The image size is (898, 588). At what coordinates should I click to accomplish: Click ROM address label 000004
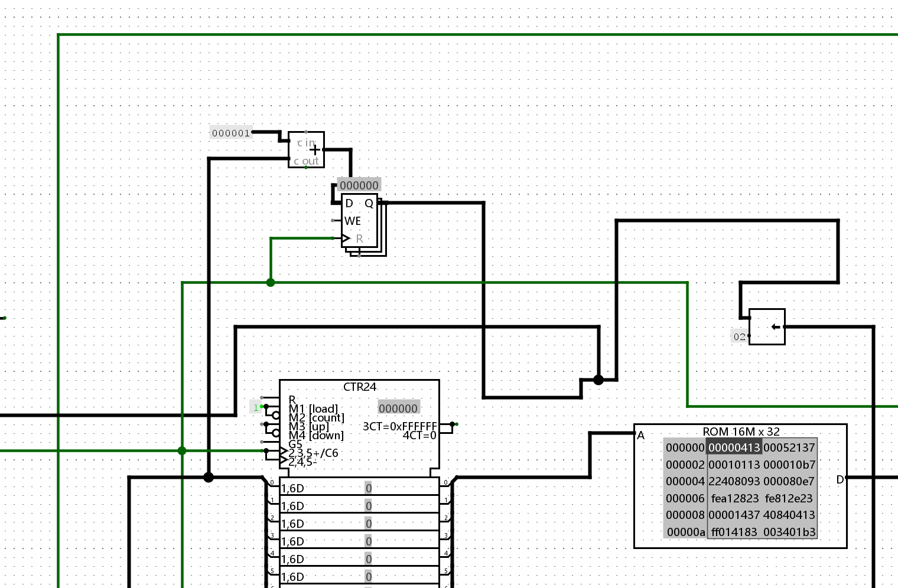coord(685,481)
